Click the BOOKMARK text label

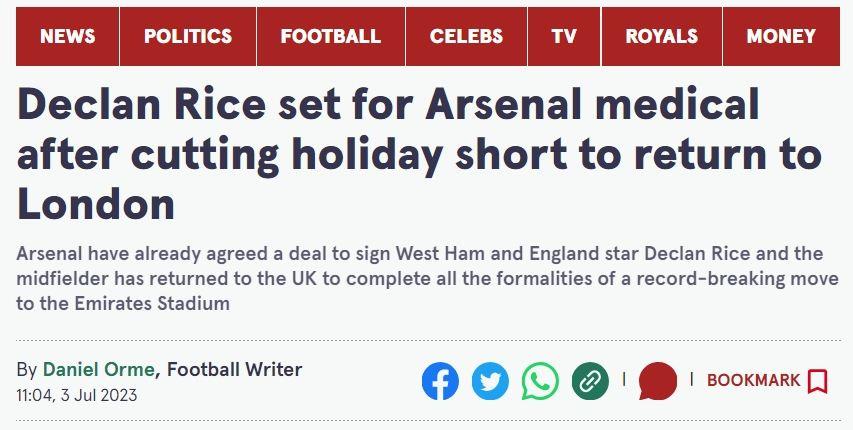tap(753, 381)
